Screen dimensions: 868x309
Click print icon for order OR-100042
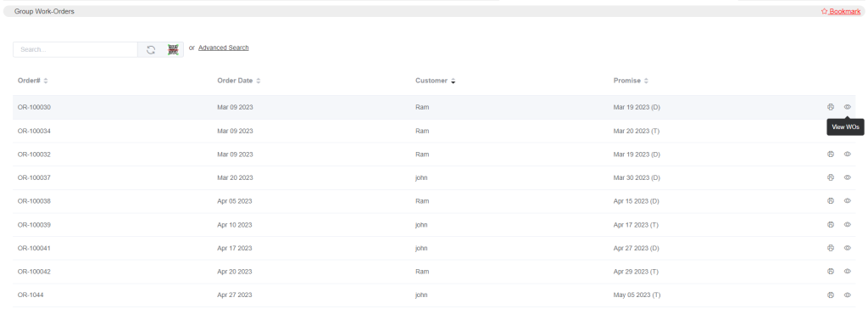click(831, 272)
